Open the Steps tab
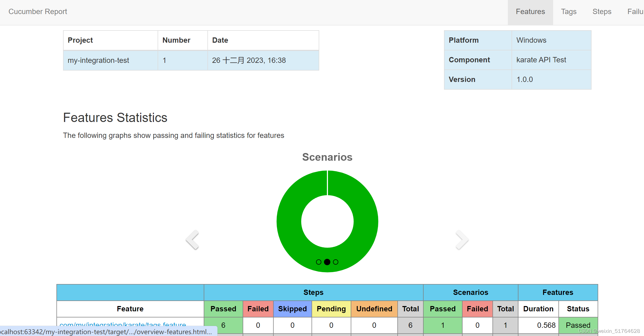This screenshot has height=336, width=644. 602,12
